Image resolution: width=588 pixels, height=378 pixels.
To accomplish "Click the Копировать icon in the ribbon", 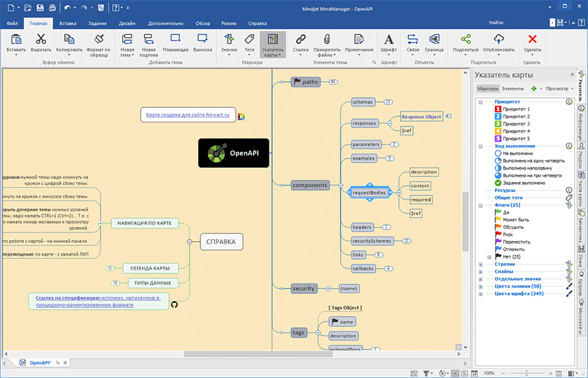I will pyautogui.click(x=69, y=39).
